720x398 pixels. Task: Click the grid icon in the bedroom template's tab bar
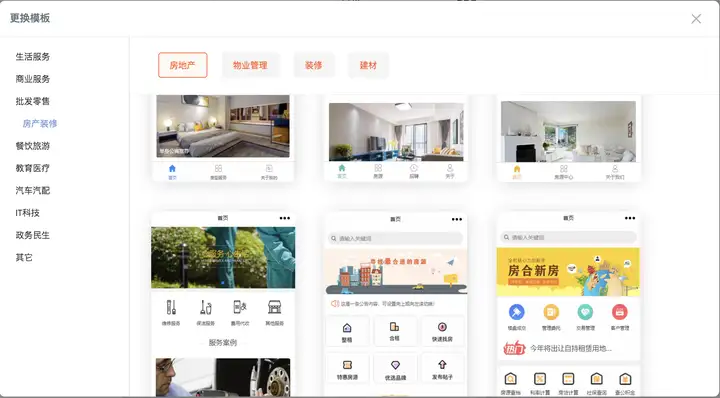click(219, 168)
